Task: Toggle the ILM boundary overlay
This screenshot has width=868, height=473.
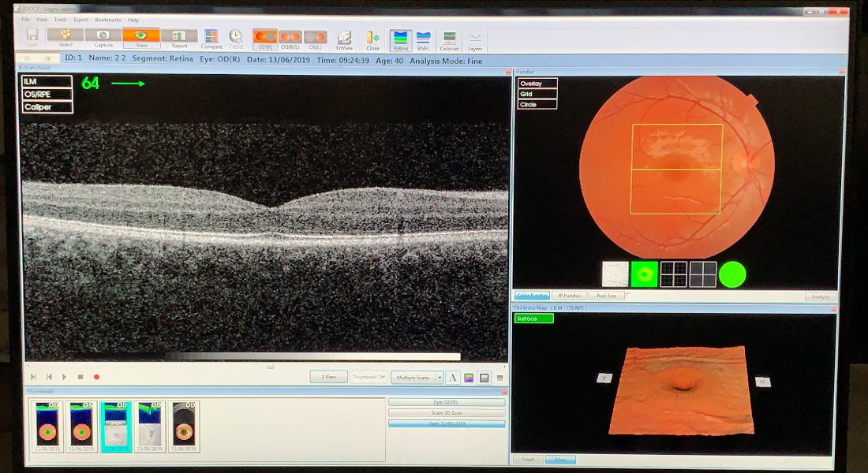Action: (47, 81)
